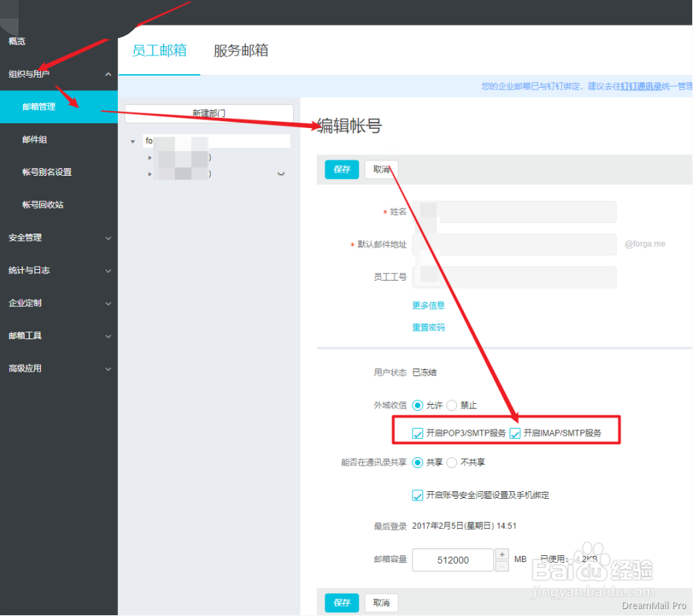Viewport: 693px width, 616px height.
Task: Go to 帐号别名设置
Action: [x=47, y=173]
